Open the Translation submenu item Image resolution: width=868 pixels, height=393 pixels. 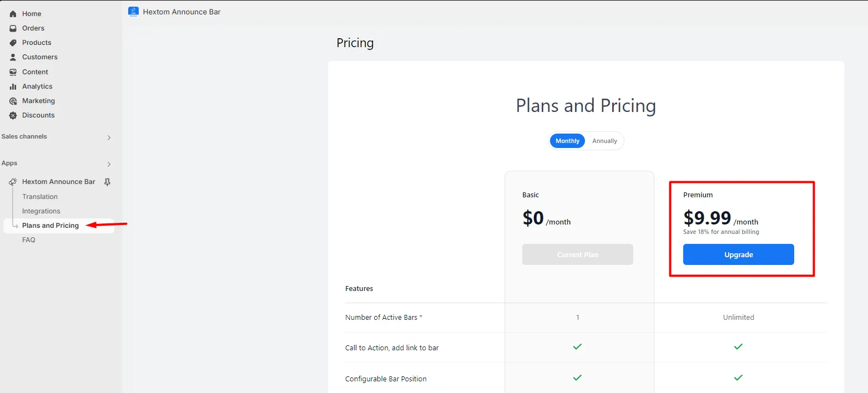[40, 197]
